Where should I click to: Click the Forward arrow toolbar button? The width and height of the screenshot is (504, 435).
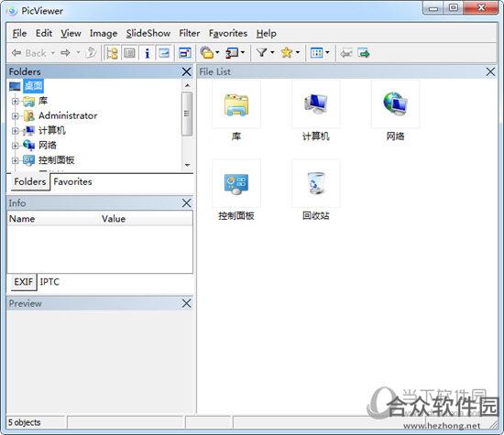[65, 53]
